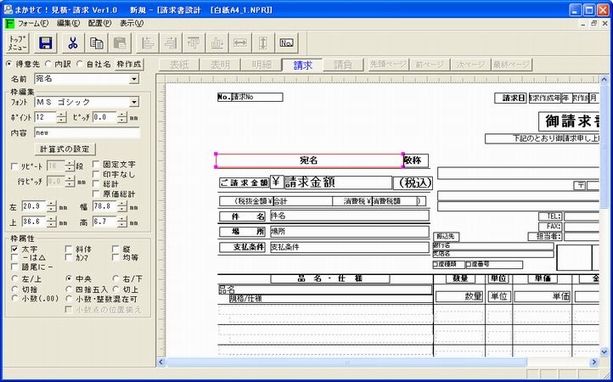Enable the 均等 checkbox
The height and width of the screenshot is (382, 613).
click(116, 258)
